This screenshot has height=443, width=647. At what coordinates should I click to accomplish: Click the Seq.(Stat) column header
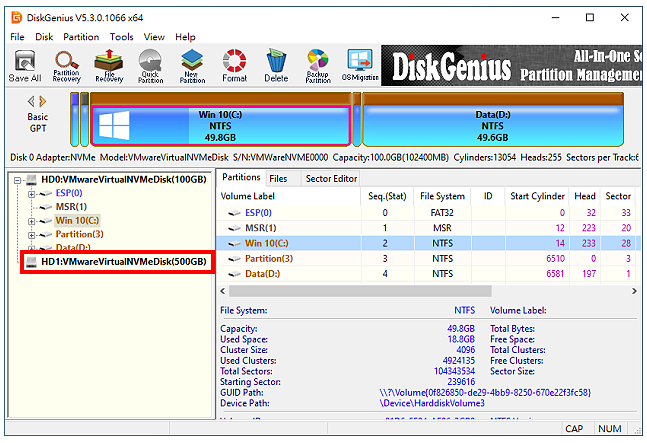(387, 196)
